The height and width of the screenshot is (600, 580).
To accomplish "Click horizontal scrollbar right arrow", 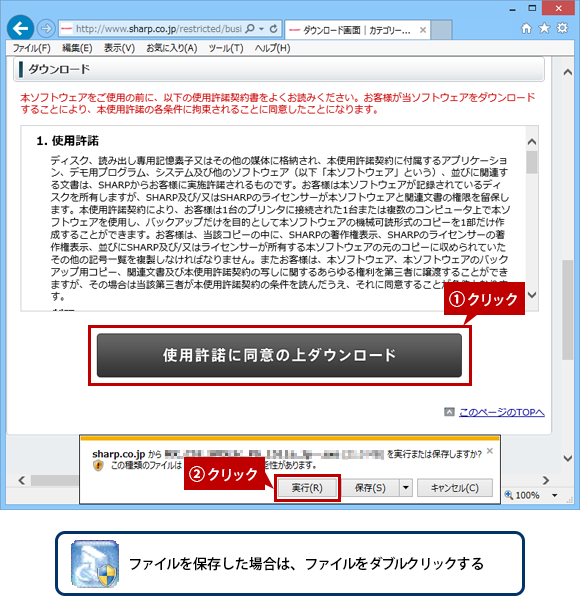I will [546, 480].
